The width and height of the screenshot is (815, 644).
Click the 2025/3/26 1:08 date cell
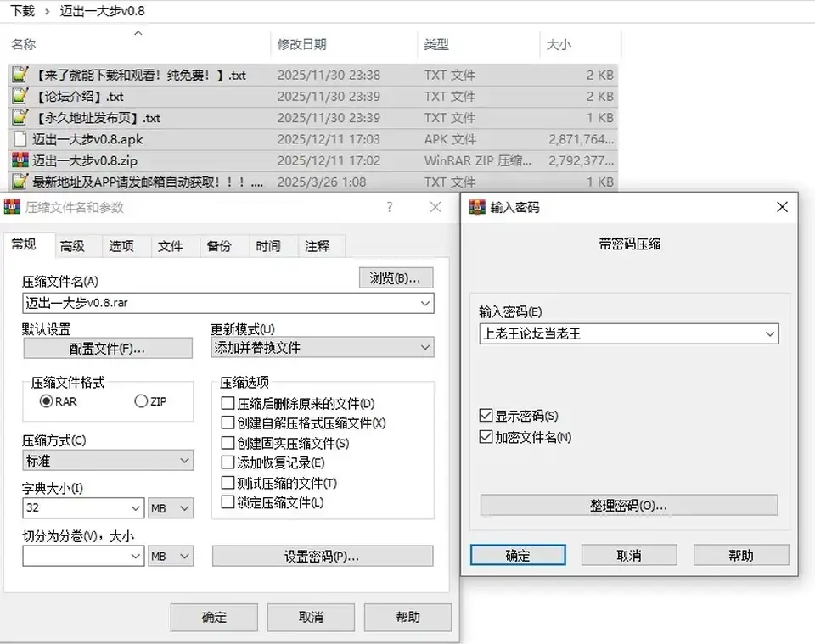point(322,182)
